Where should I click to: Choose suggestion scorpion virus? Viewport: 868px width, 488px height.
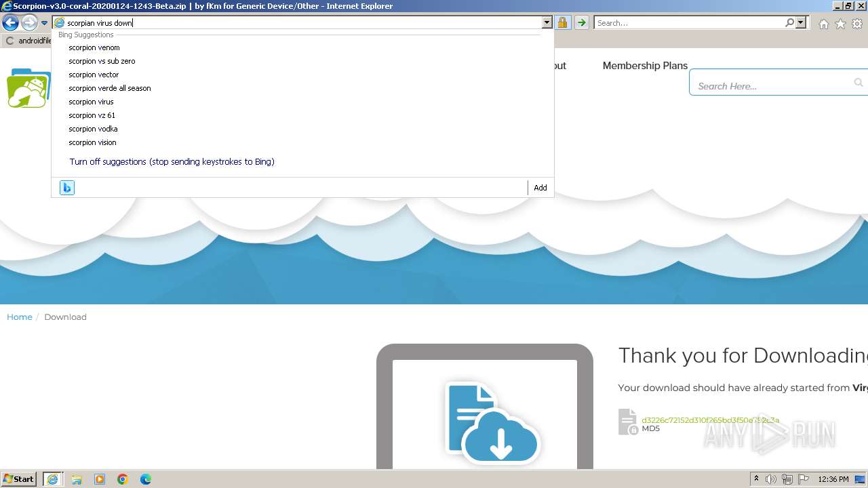(x=91, y=102)
